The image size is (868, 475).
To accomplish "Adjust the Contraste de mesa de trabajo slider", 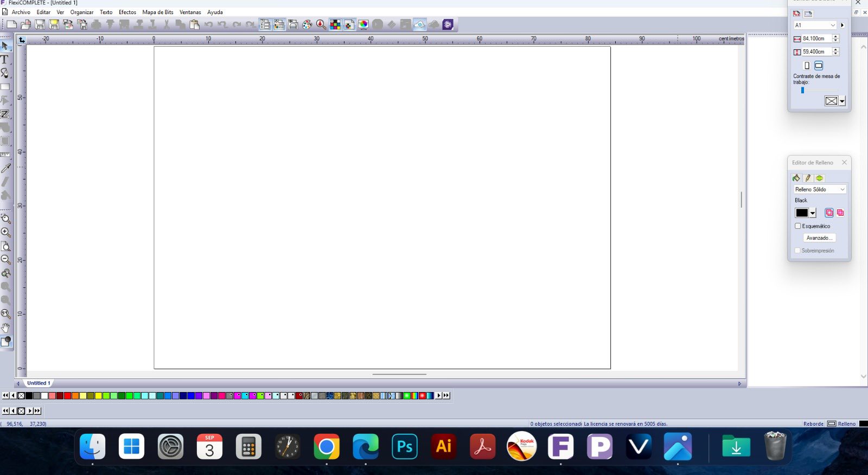I will (x=803, y=91).
